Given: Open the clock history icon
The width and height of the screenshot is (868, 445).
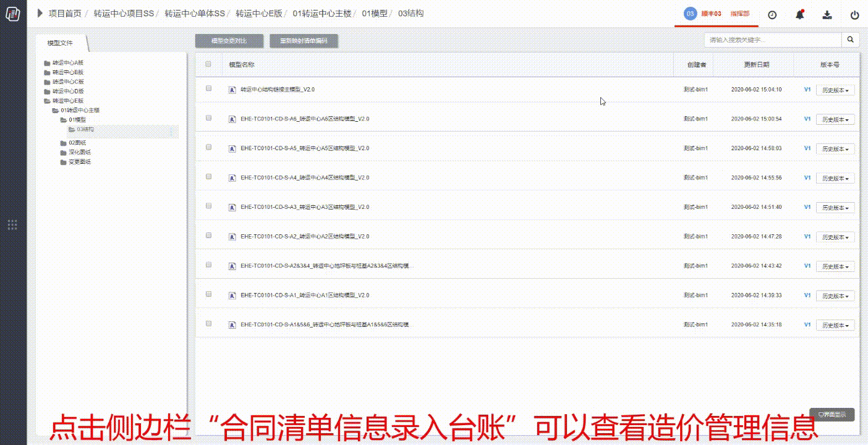Looking at the screenshot, I should click(772, 15).
